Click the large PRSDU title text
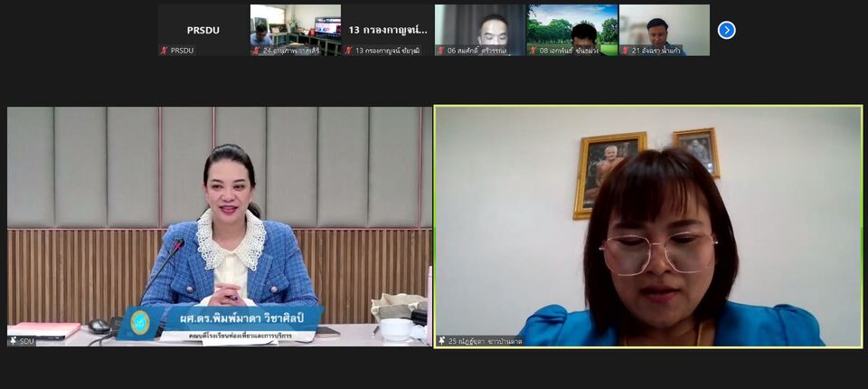The width and height of the screenshot is (868, 389). click(203, 30)
